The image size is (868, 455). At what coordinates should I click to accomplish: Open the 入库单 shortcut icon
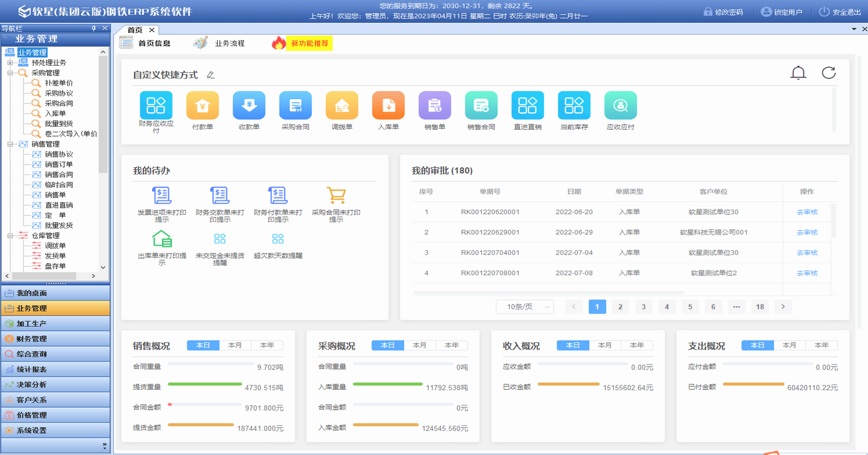tap(388, 105)
